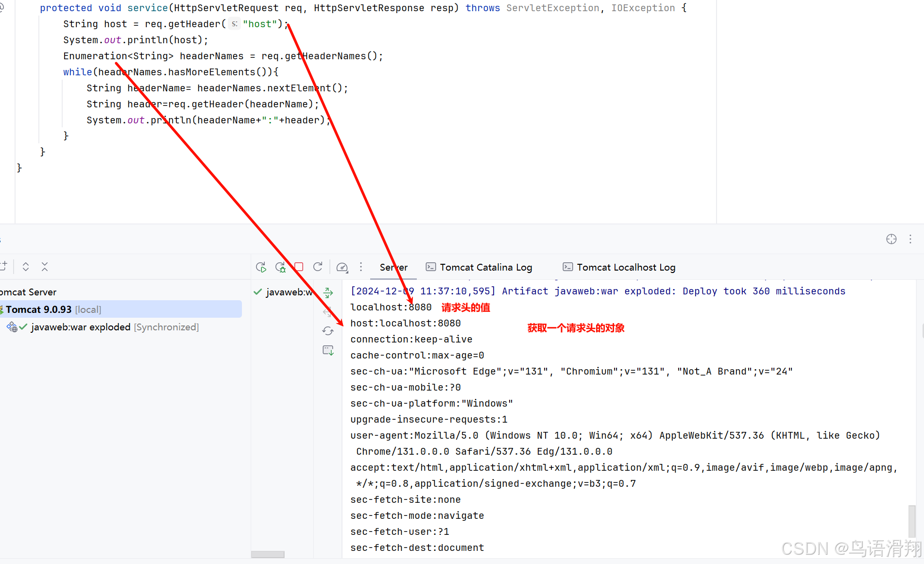Viewport: 924px width, 564px height.
Task: Click 'IOException' in the method signature
Action: coord(643,8)
